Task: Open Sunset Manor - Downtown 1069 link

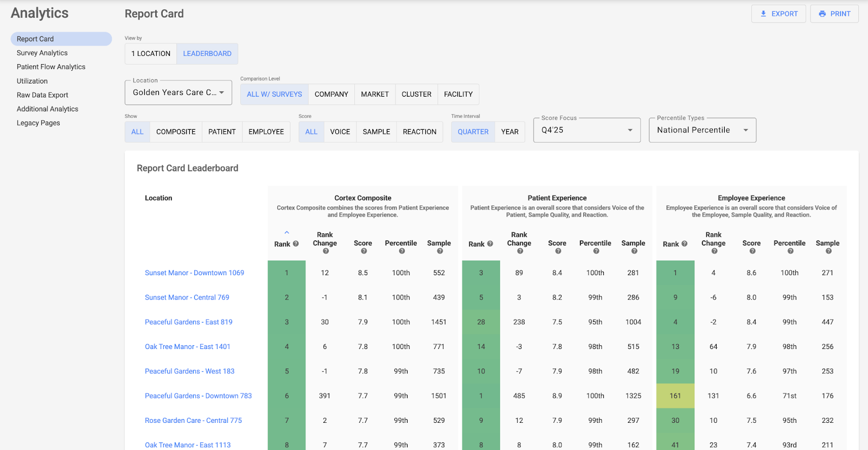Action: [194, 273]
